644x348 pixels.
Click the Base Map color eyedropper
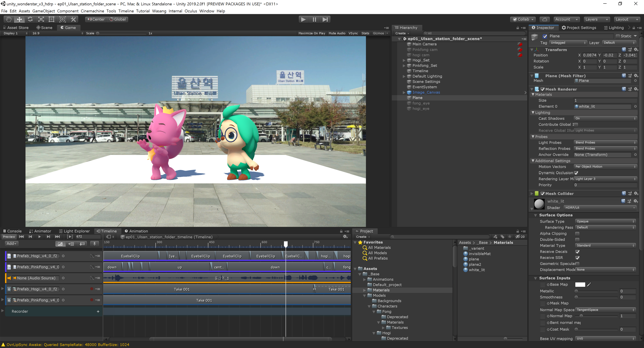pyautogui.click(x=589, y=285)
